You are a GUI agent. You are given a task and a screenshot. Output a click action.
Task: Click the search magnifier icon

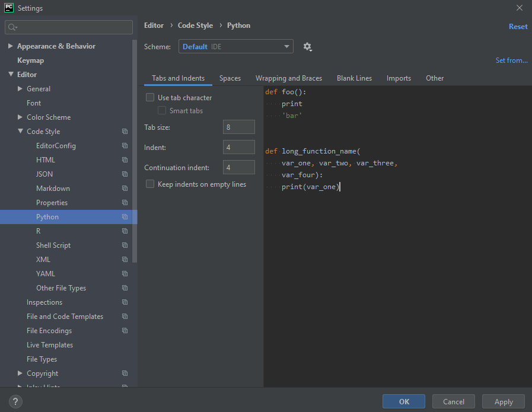coord(12,27)
